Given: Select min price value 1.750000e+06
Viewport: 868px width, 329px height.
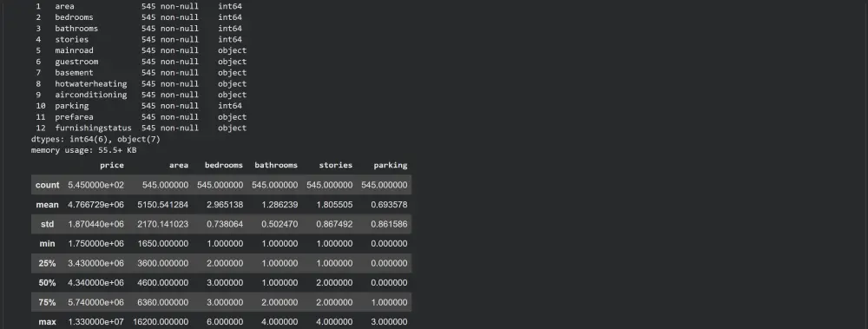Looking at the screenshot, I should pos(95,244).
